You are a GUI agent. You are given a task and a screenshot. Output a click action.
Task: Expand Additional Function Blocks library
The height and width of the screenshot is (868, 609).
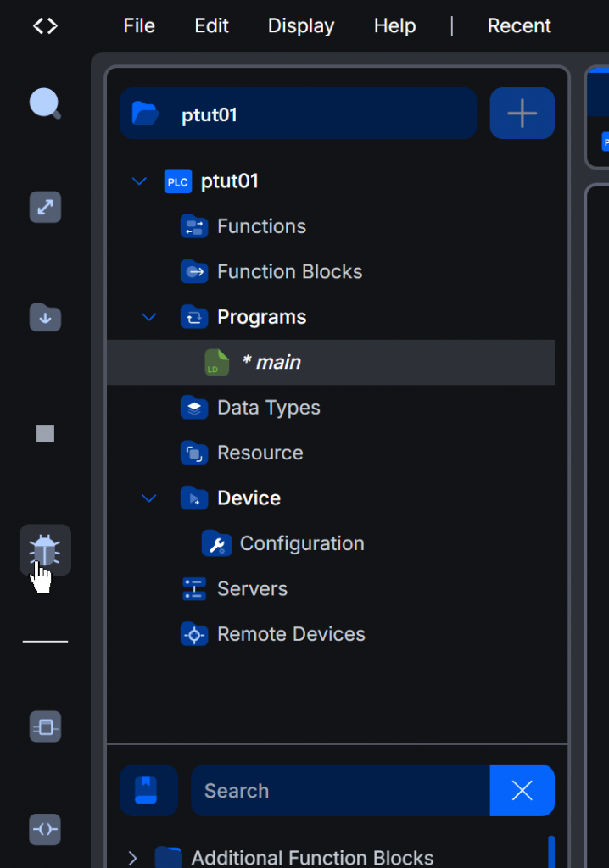[x=132, y=858]
